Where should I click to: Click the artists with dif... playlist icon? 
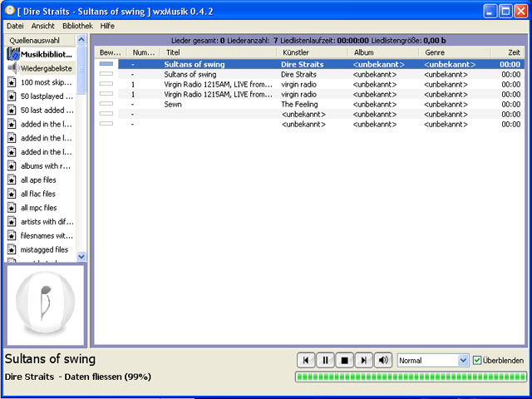point(12,222)
